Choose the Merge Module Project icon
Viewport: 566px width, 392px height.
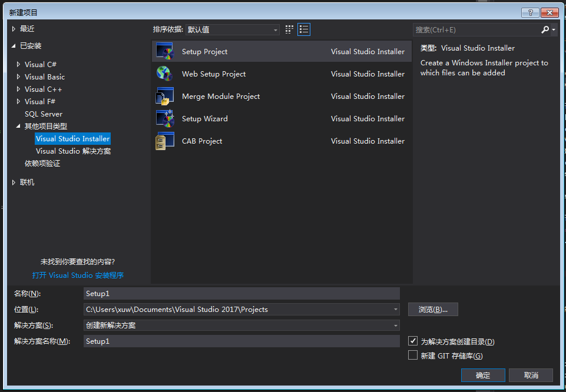click(165, 96)
